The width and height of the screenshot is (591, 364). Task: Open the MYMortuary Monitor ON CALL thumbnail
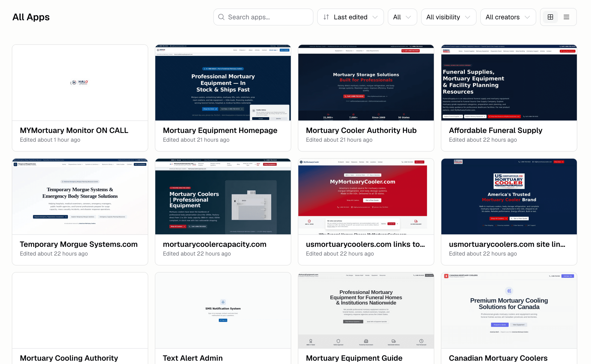pyautogui.click(x=80, y=83)
